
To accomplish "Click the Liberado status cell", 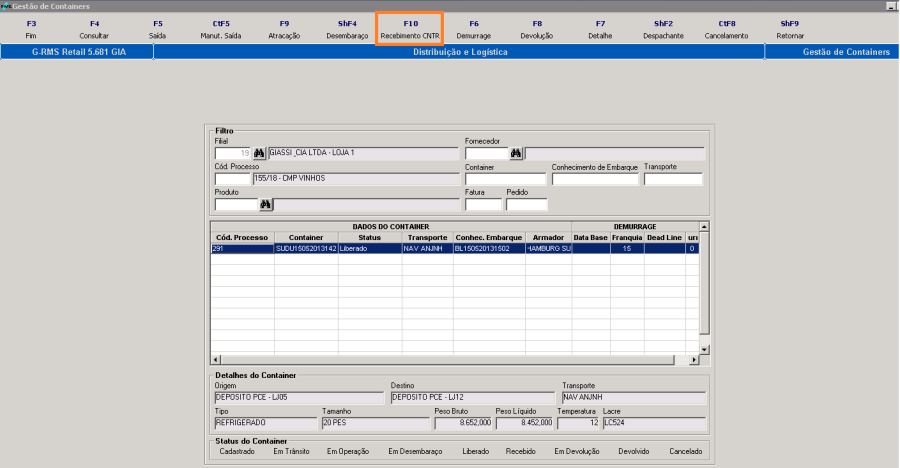I will coord(370,249).
